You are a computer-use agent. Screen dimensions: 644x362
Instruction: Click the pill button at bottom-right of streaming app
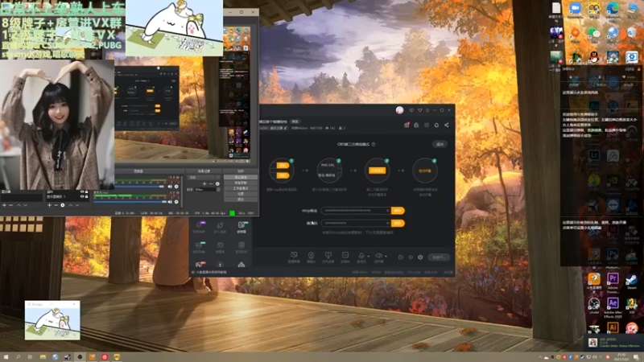(x=439, y=257)
